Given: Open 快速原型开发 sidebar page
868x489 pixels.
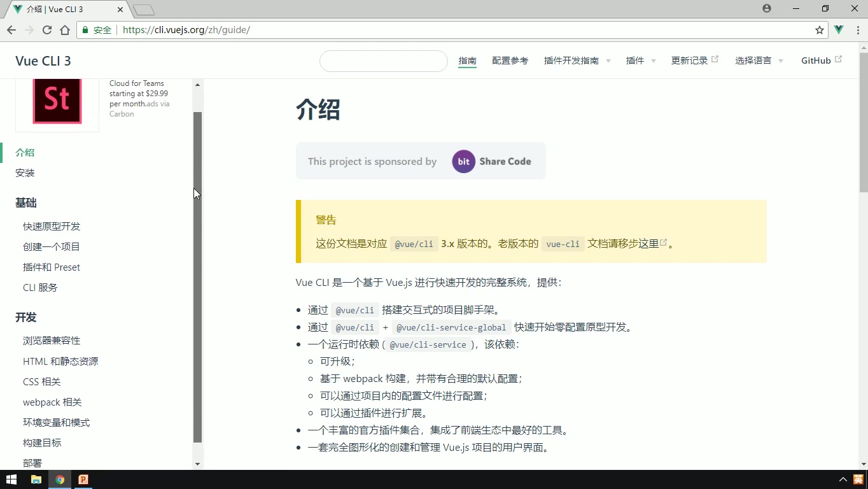Looking at the screenshot, I should pos(52,227).
